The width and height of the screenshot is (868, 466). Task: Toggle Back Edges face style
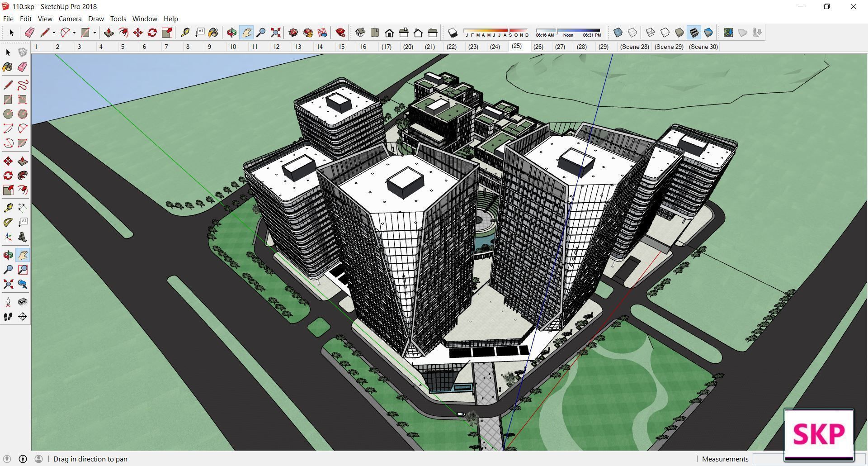pyautogui.click(x=632, y=33)
